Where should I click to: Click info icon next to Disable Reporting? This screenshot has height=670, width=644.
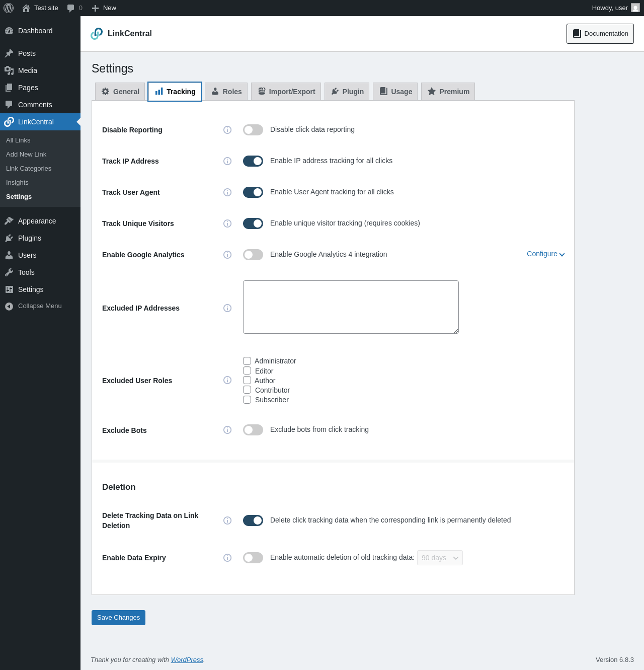pyautogui.click(x=227, y=130)
